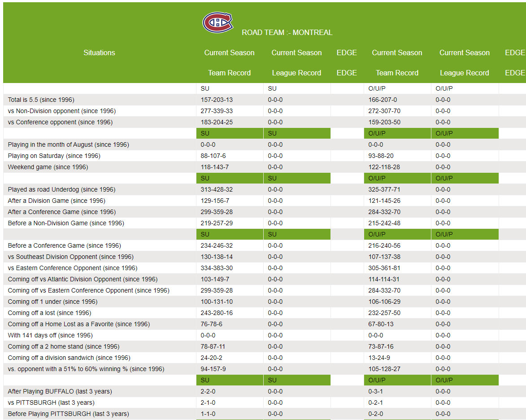
Task: Click the O/U/P record 122-118-28
Action: tap(384, 167)
